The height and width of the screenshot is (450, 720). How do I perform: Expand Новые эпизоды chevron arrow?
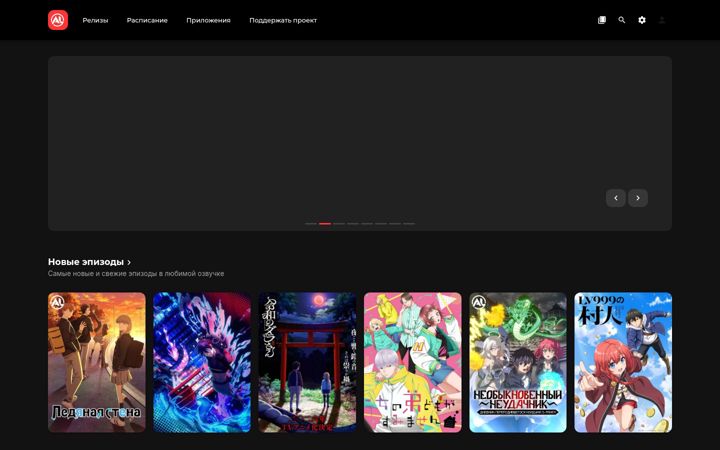click(x=129, y=262)
